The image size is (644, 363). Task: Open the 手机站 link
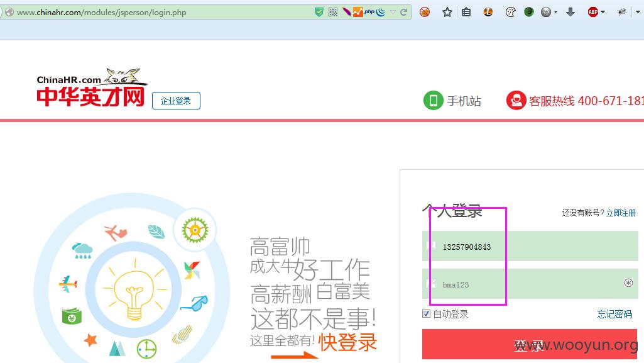[x=464, y=101]
